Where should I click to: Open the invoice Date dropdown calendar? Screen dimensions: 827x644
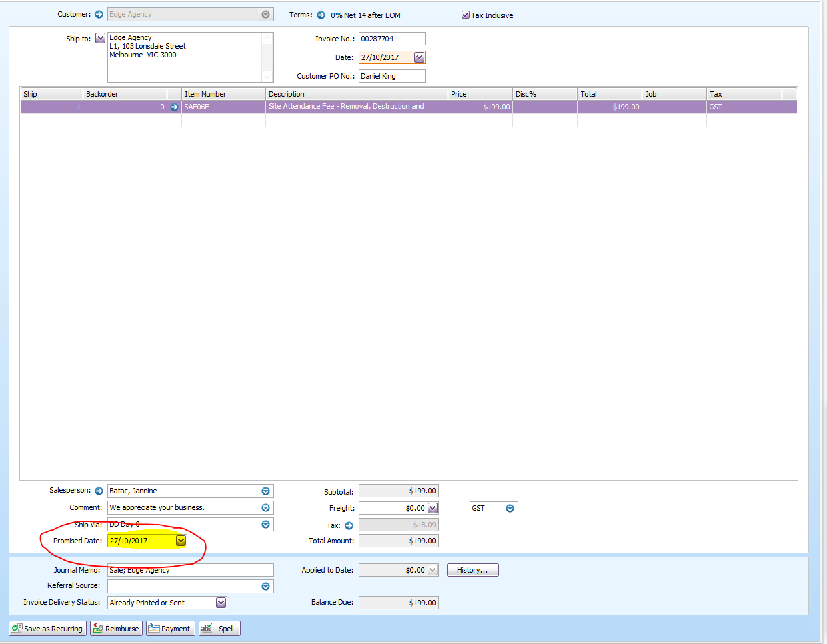[x=419, y=57]
